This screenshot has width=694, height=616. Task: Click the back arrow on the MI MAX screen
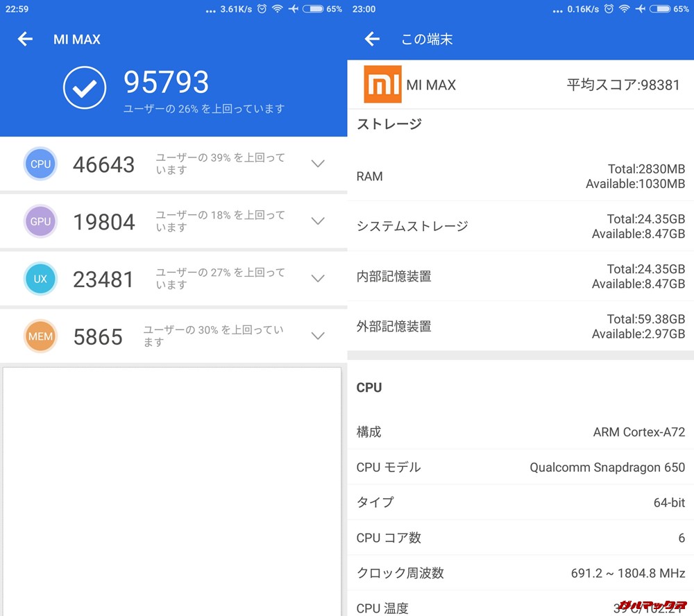[25, 39]
